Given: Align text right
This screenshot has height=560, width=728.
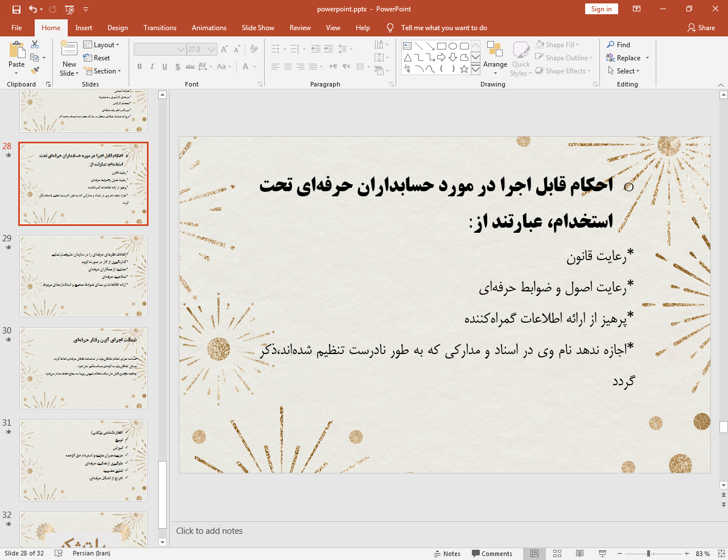Looking at the screenshot, I should pyautogui.click(x=301, y=67).
